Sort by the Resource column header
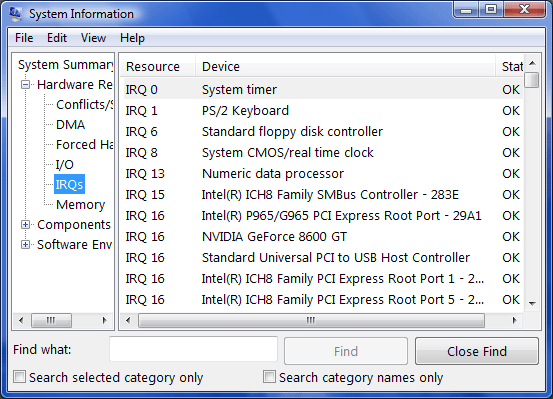The height and width of the screenshot is (399, 553). (x=157, y=66)
